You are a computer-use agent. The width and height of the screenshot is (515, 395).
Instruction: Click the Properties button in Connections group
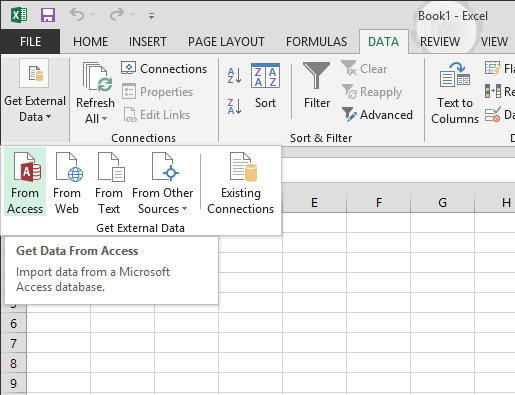(158, 92)
